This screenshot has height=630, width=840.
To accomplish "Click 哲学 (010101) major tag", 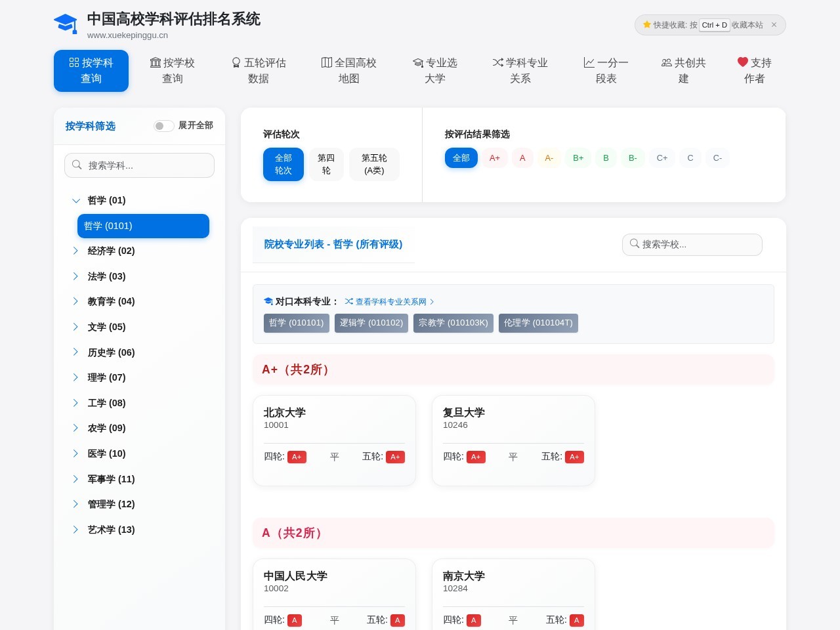I will click(x=297, y=323).
